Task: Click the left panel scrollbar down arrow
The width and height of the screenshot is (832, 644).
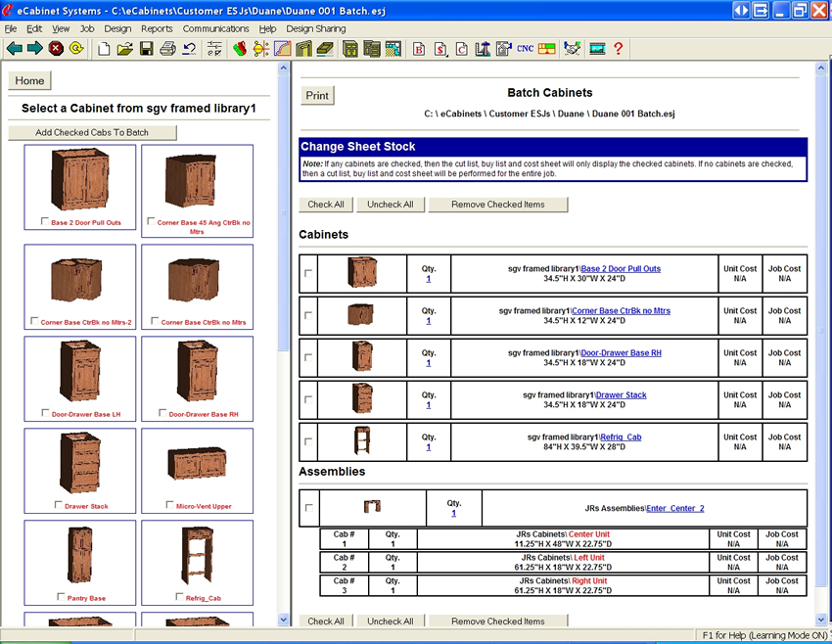Action: click(x=283, y=620)
